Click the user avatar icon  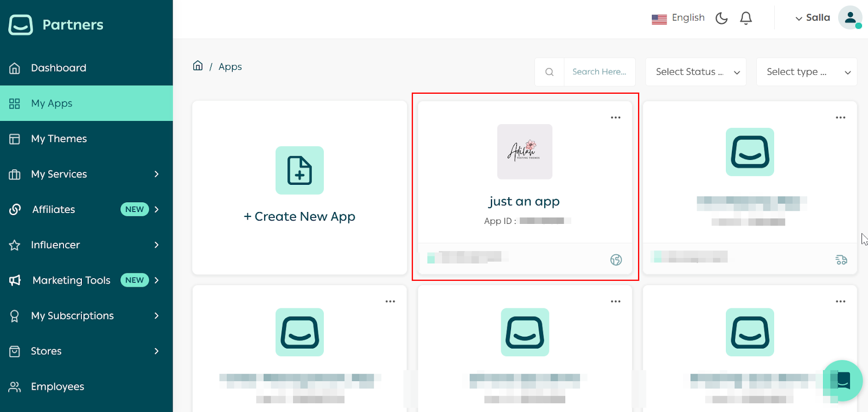(850, 18)
